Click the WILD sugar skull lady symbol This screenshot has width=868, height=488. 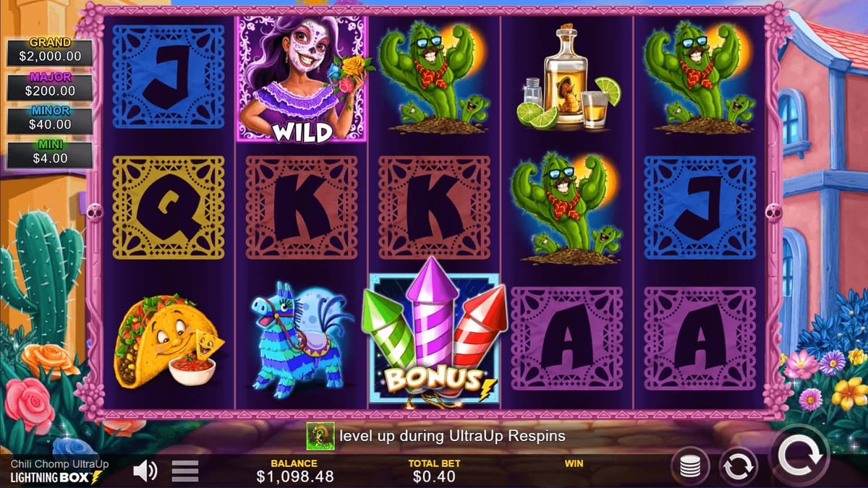(302, 78)
